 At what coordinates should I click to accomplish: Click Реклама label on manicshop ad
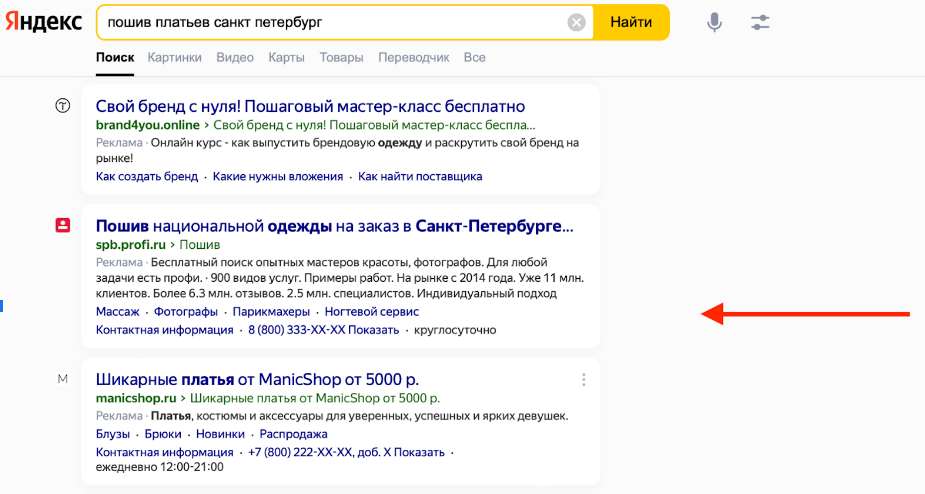click(x=119, y=416)
